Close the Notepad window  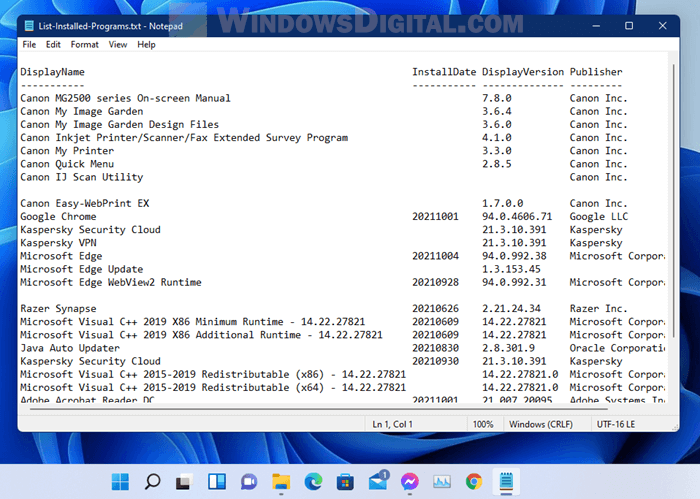pyautogui.click(x=662, y=26)
